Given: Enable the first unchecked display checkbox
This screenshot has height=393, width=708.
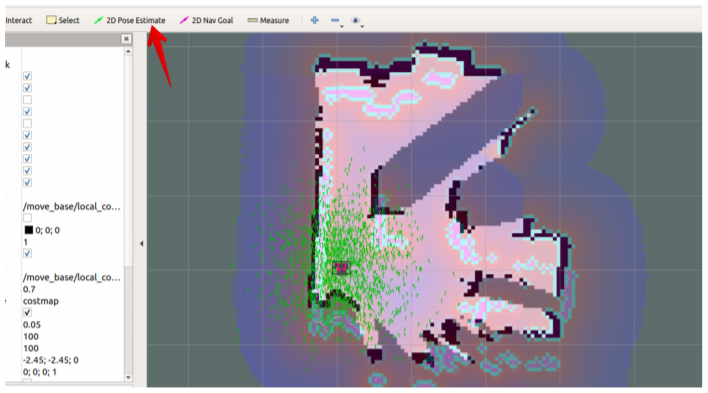Looking at the screenshot, I should pyautogui.click(x=28, y=99).
